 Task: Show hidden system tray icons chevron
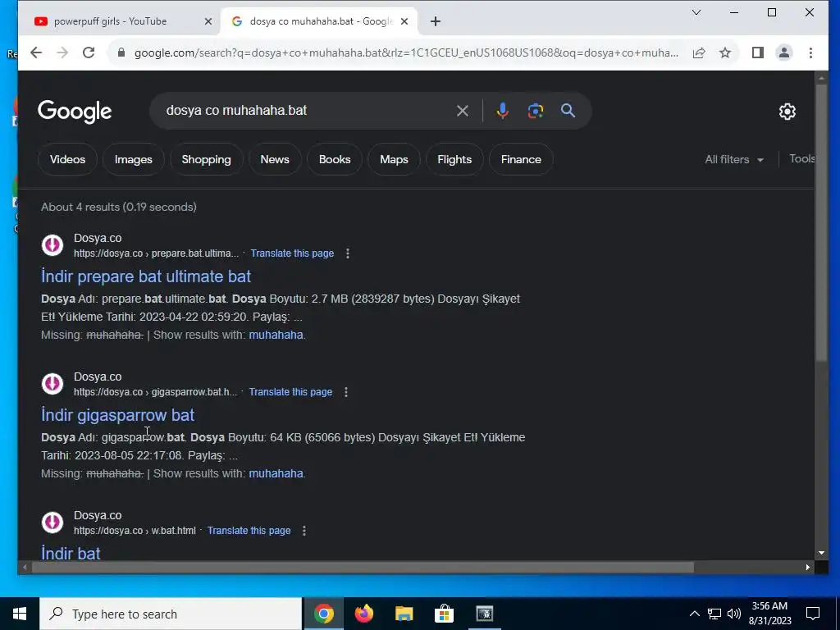(x=694, y=614)
